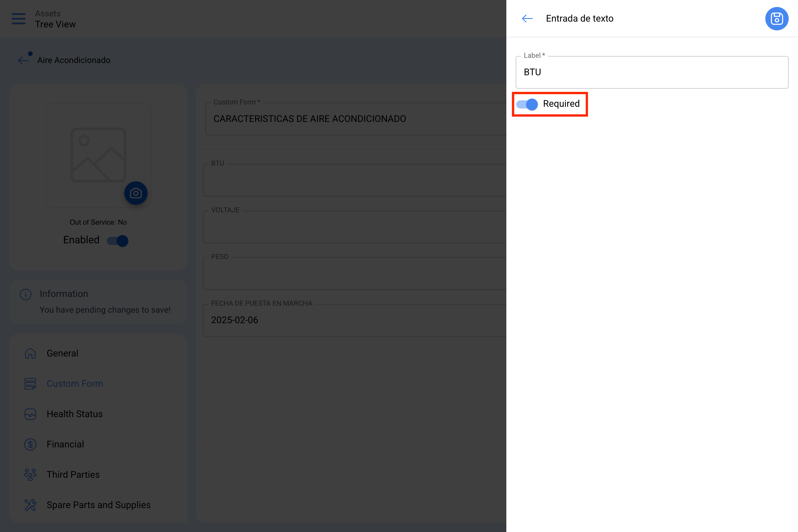This screenshot has width=798, height=532.
Task: Click the PESO form field
Action: click(x=355, y=274)
